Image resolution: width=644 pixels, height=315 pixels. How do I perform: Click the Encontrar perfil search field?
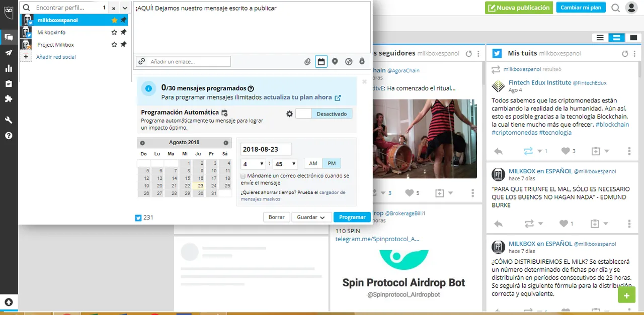63,8
